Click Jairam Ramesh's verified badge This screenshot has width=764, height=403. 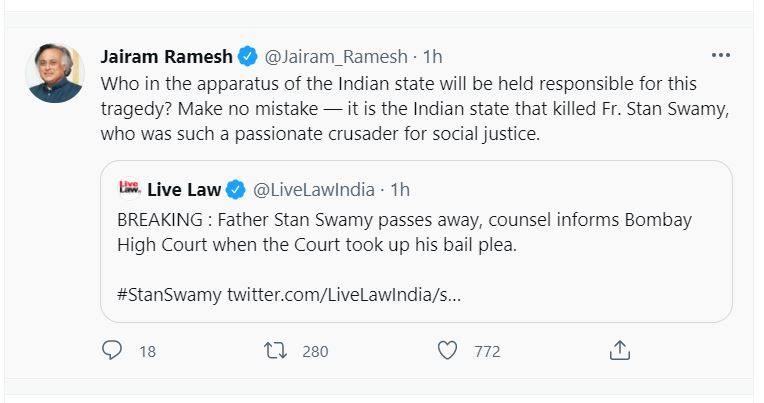click(x=249, y=55)
